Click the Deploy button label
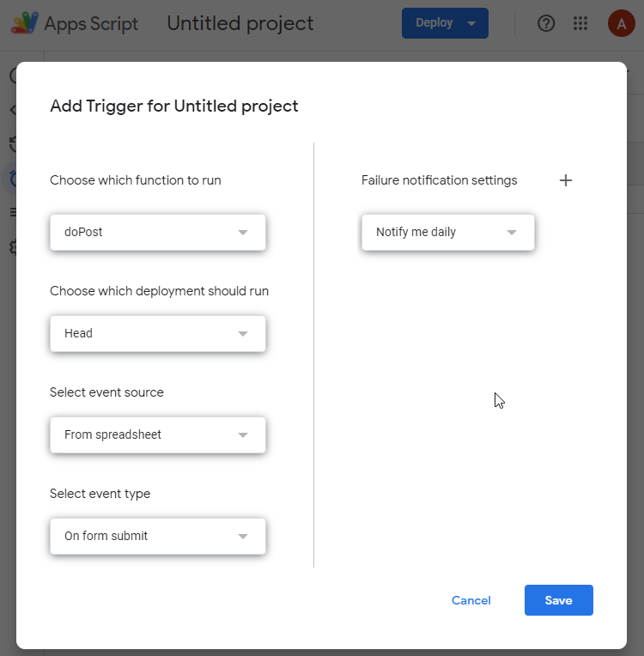The width and height of the screenshot is (644, 656). click(x=434, y=22)
